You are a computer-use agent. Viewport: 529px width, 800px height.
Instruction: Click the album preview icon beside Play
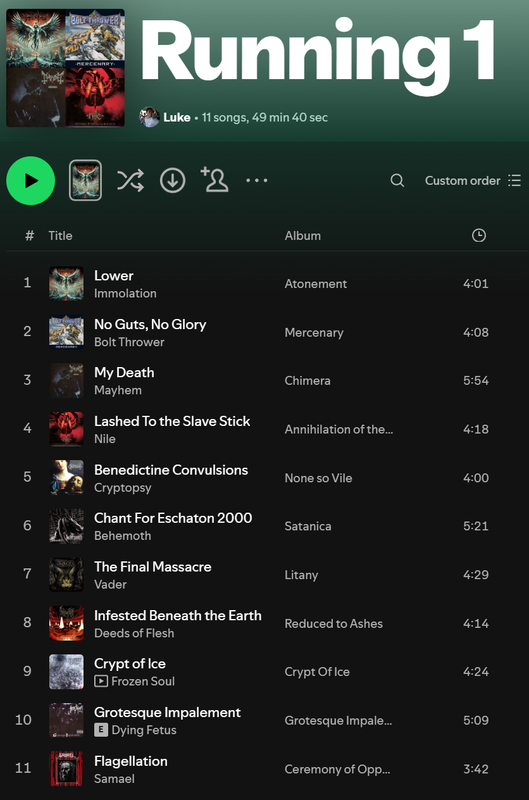[85, 180]
